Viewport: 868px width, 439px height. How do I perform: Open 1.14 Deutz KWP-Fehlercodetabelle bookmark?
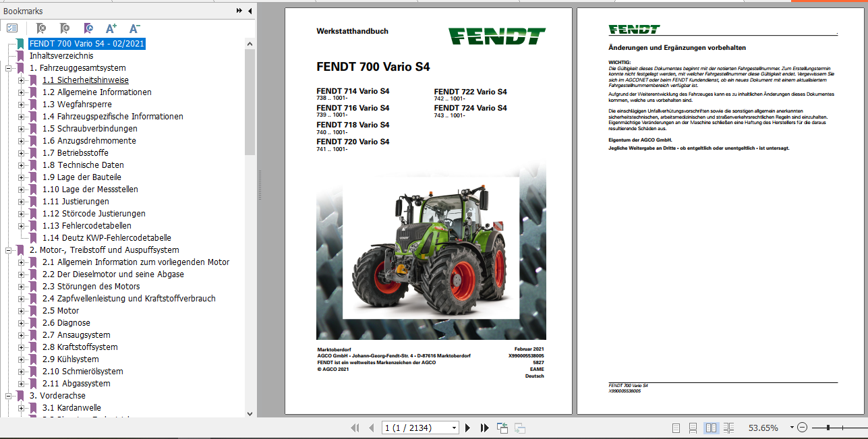tap(107, 238)
